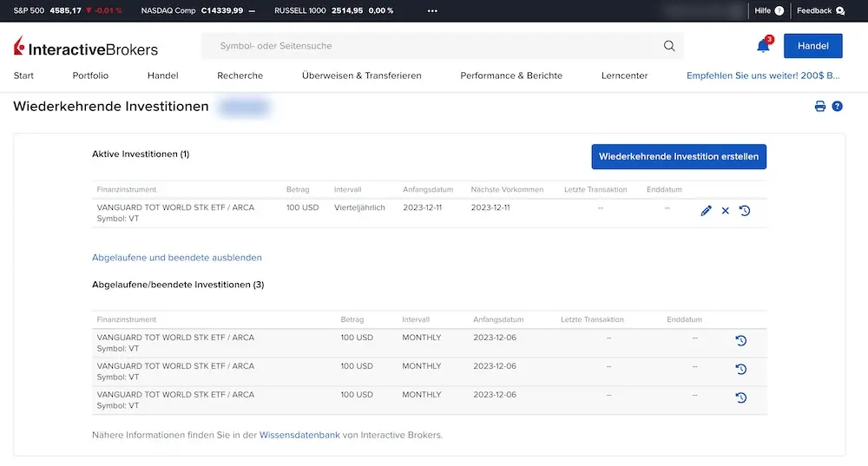Click the Interactive Brokers logo
Viewport: 868px width, 466px height.
coord(86,47)
